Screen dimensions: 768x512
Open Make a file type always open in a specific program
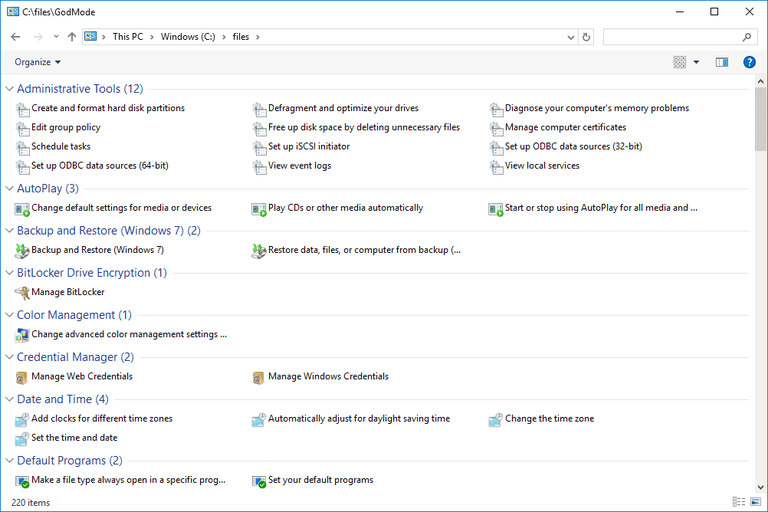(128, 480)
